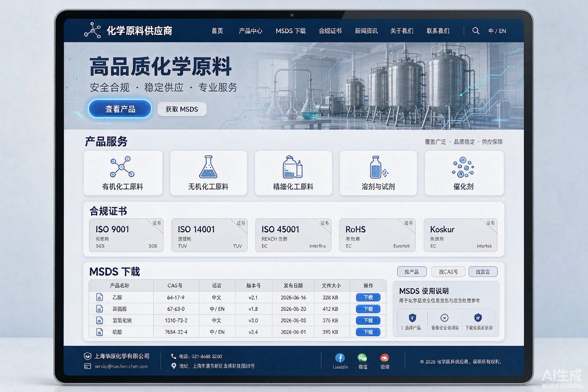Viewport: 588px width, 392px height.
Task: Click the document icon beside 异丙醇
Action: coord(99,309)
